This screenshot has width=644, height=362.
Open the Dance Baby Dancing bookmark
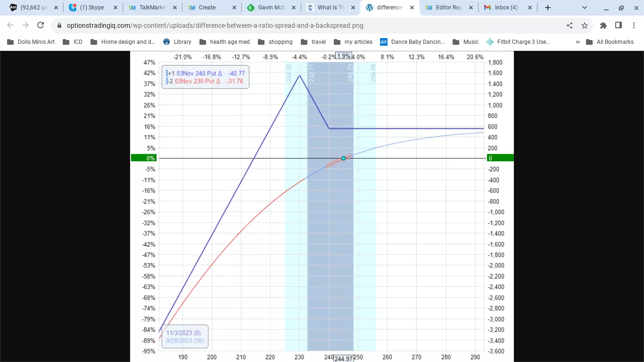(413, 42)
